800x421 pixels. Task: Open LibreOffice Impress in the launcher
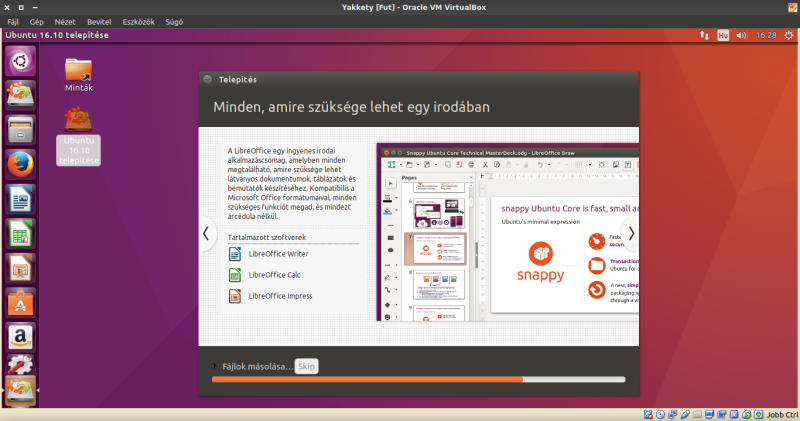coord(21,268)
